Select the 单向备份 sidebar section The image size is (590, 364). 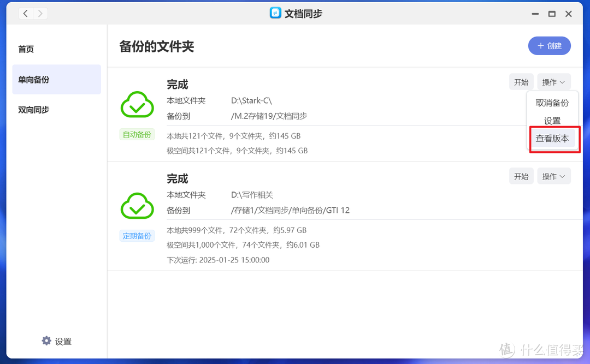point(33,79)
